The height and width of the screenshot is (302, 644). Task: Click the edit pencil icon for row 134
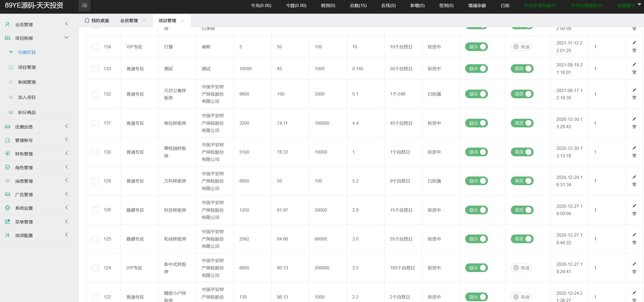(x=634, y=43)
